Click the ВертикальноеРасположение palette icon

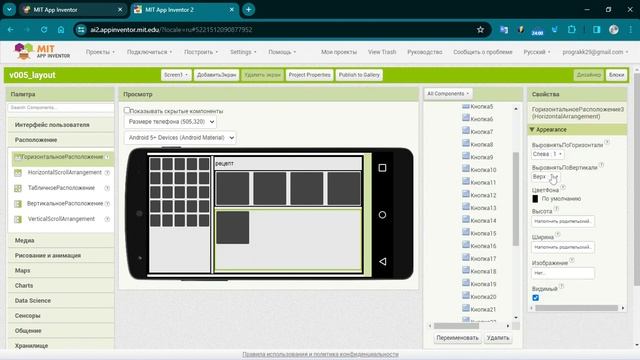coord(18,204)
